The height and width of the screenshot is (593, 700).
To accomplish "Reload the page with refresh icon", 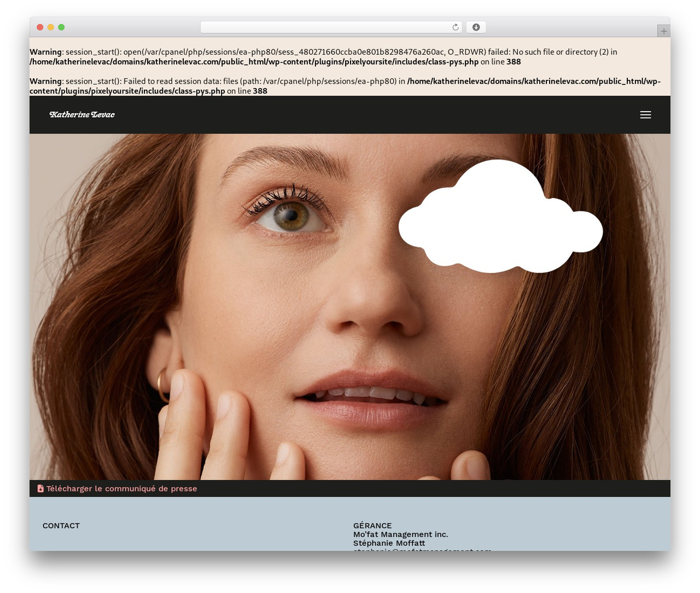I will pos(456,27).
